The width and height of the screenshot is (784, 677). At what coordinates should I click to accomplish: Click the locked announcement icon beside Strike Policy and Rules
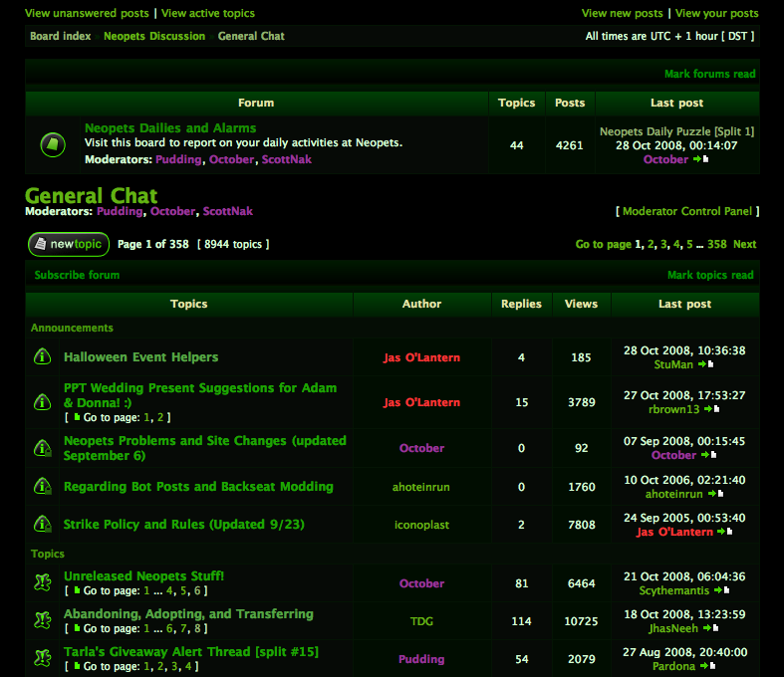click(43, 524)
